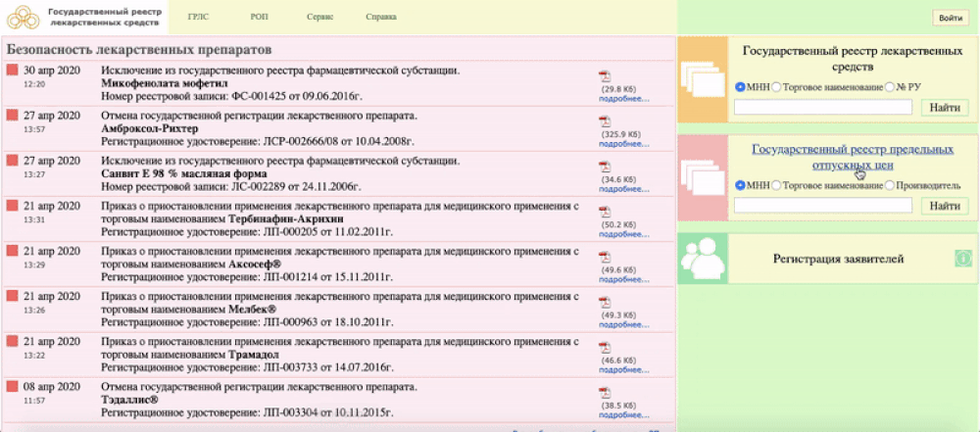Screen dimensions: 980x432
Task: Click red marker square for Мелбек® entry
Action: [12, 297]
